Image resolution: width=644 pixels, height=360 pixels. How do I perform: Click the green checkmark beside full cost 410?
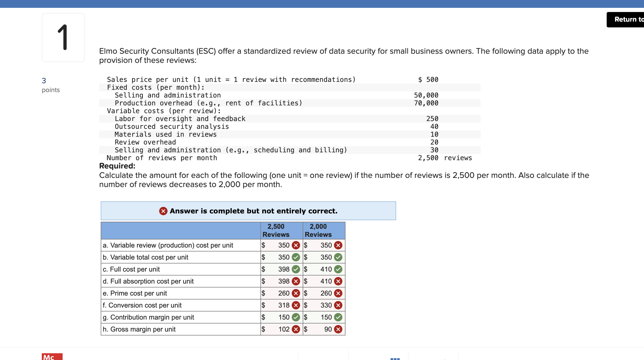pyautogui.click(x=338, y=269)
